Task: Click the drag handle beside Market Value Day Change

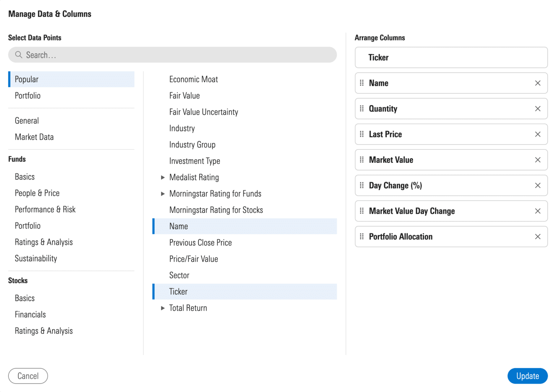Action: tap(361, 211)
